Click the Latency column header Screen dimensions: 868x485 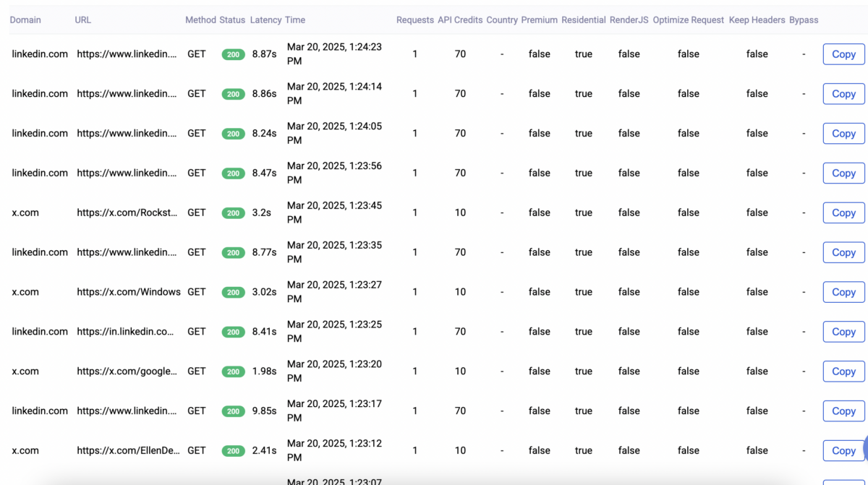point(265,20)
